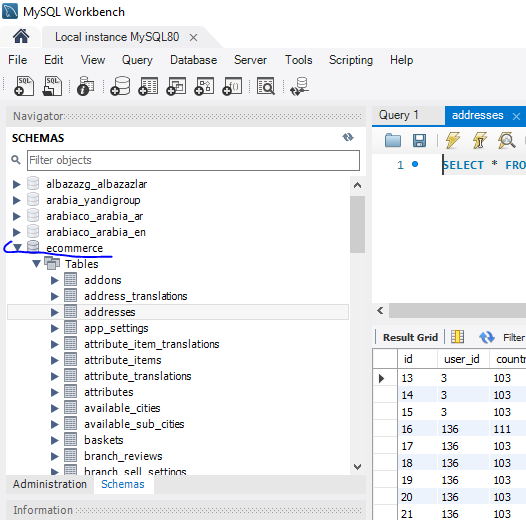Save script with floppy disk icon

[x=419, y=140]
